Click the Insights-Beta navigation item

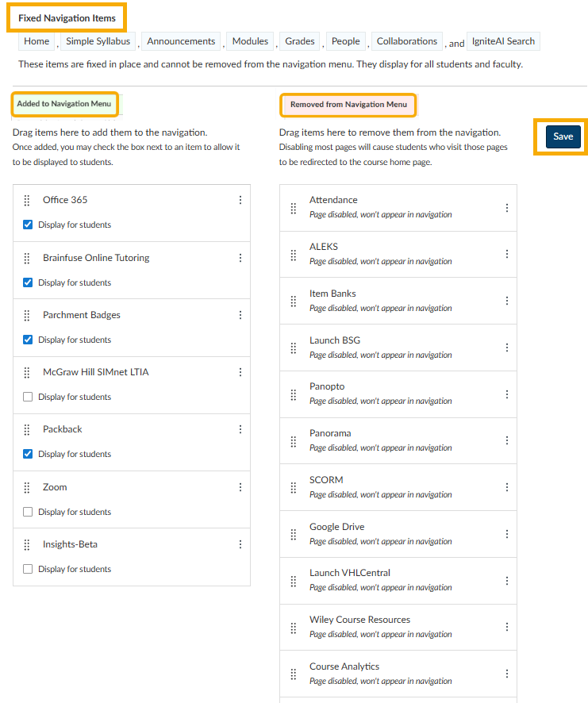[71, 545]
